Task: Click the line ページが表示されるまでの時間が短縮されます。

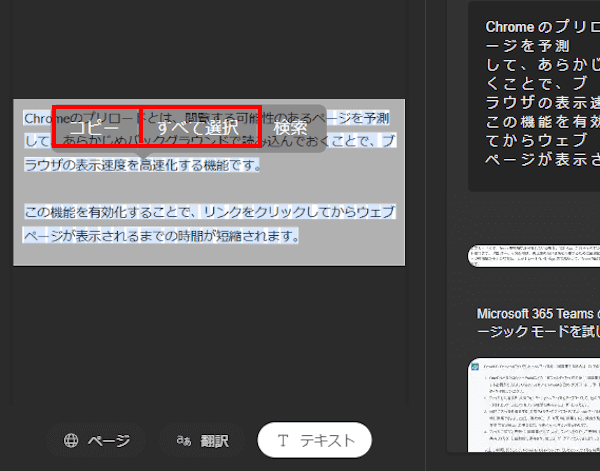Action: tap(161, 236)
